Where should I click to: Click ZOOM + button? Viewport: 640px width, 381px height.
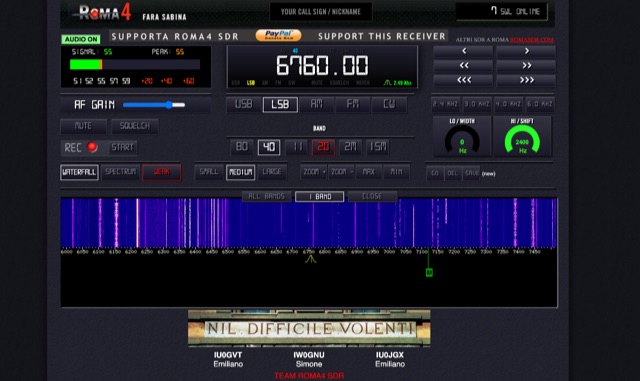(314, 172)
